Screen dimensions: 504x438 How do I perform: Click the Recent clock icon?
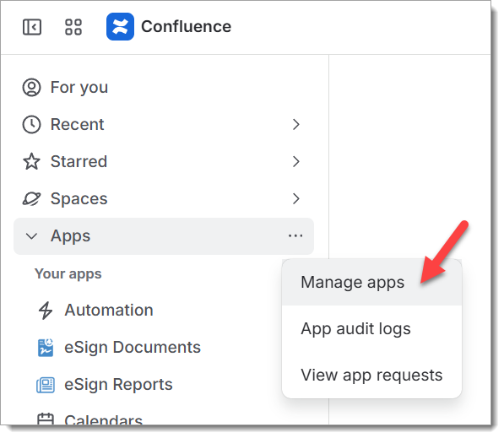point(31,124)
